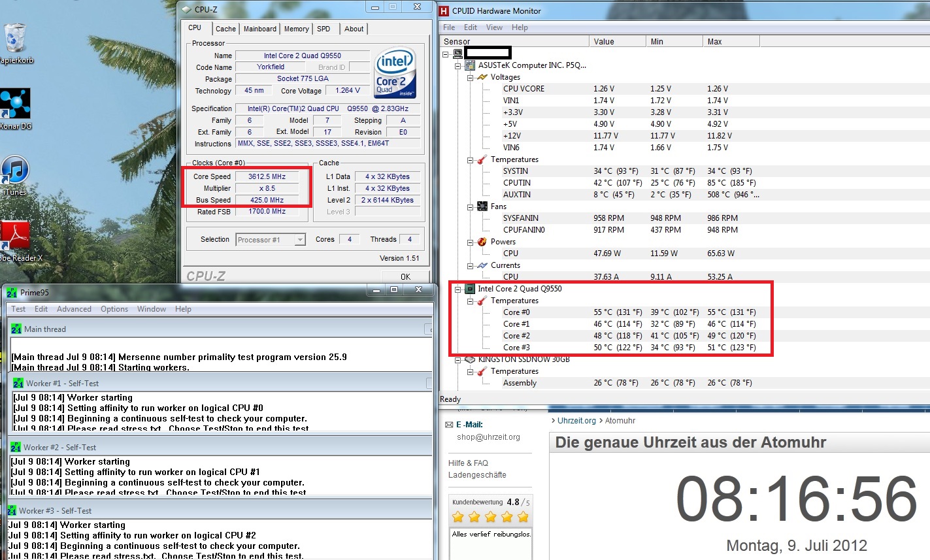Image resolution: width=930 pixels, height=560 pixels.
Task: Click the CPU-Z title bar icon
Action: [x=187, y=9]
